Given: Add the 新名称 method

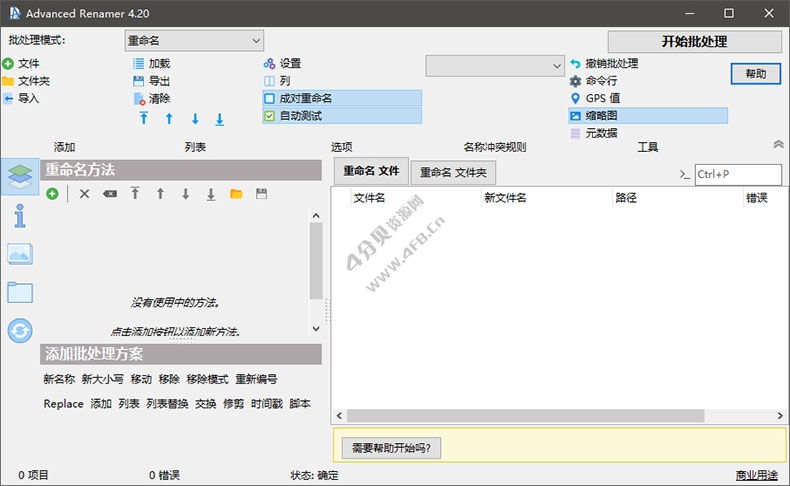Looking at the screenshot, I should 59,379.
